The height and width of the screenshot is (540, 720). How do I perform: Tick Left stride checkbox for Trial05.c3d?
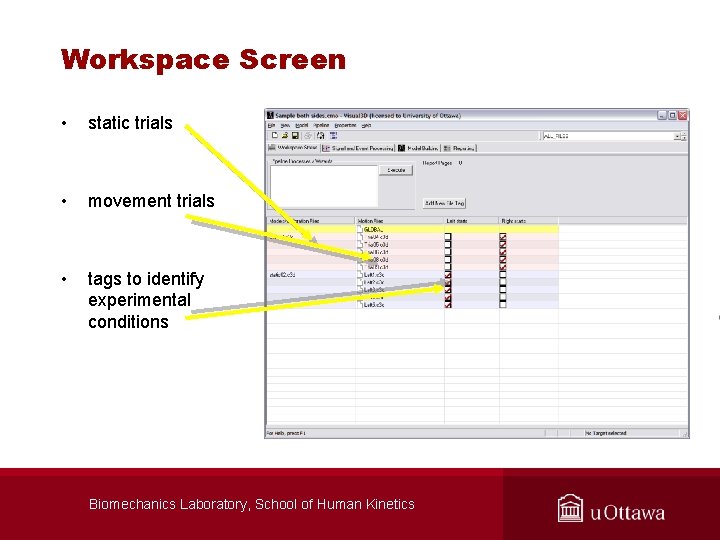click(x=448, y=244)
